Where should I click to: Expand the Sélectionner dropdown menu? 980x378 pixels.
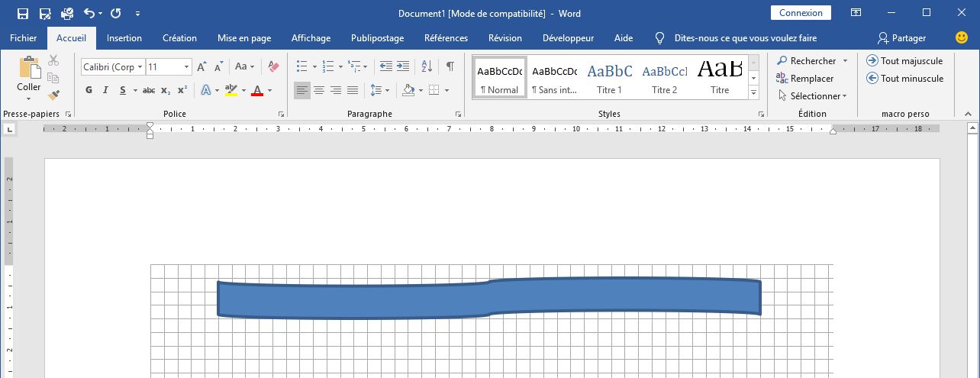843,96
